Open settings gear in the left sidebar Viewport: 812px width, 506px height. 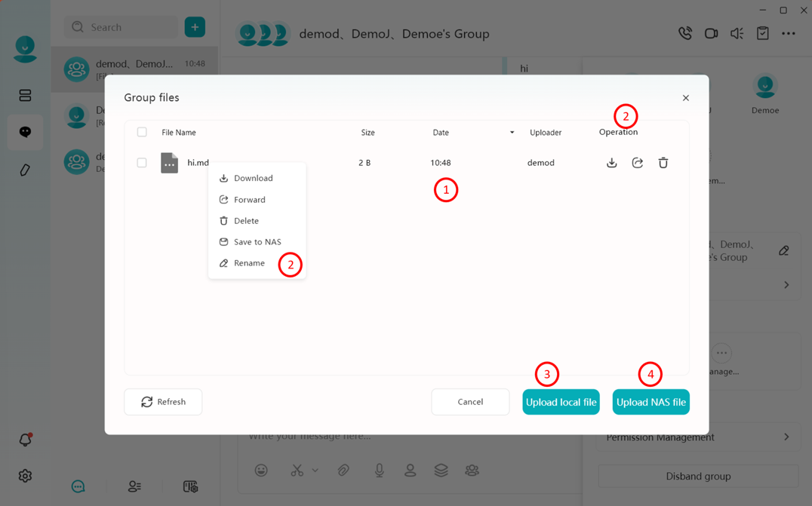click(25, 476)
